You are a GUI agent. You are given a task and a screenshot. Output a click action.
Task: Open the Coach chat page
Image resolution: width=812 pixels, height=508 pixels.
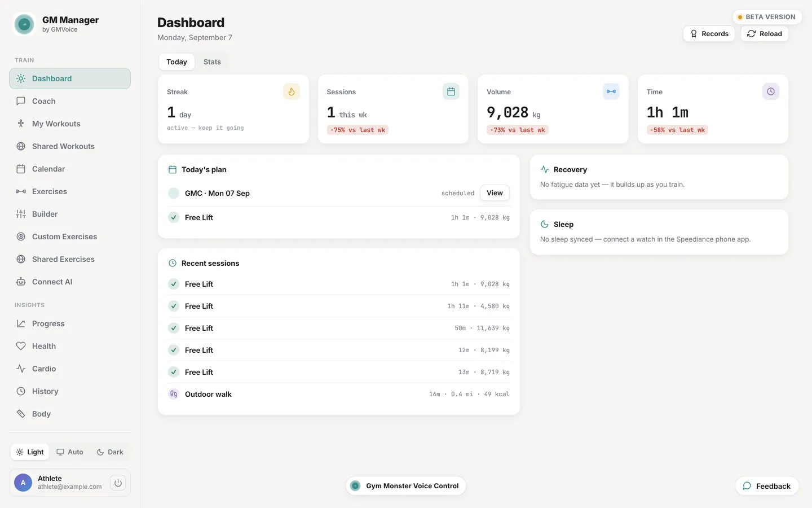(70, 101)
